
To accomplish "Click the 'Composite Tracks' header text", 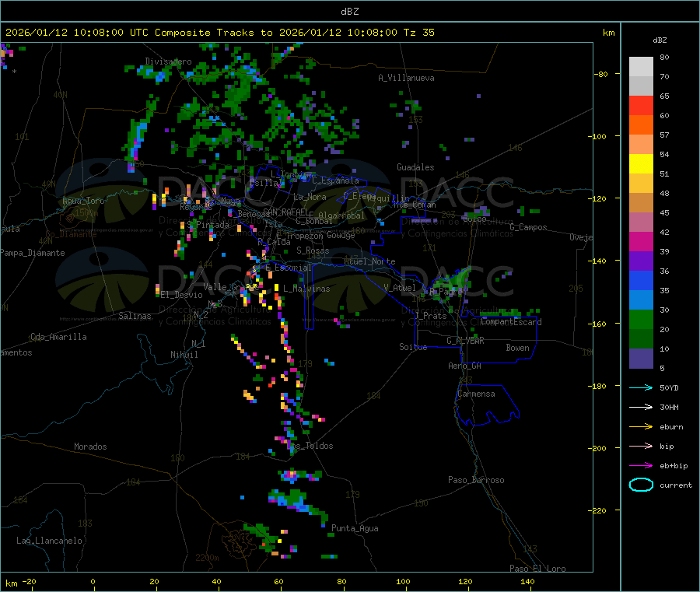I will [204, 33].
